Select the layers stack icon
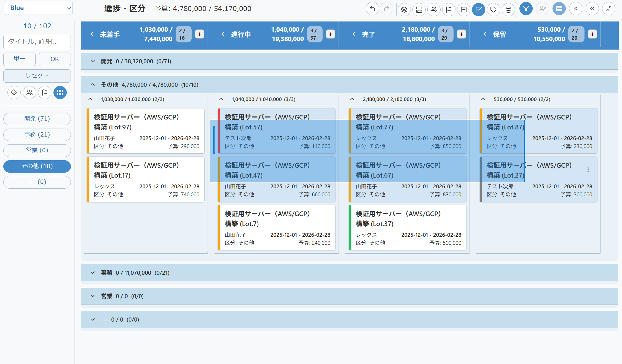Image resolution: width=622 pixels, height=364 pixels. pyautogui.click(x=404, y=10)
